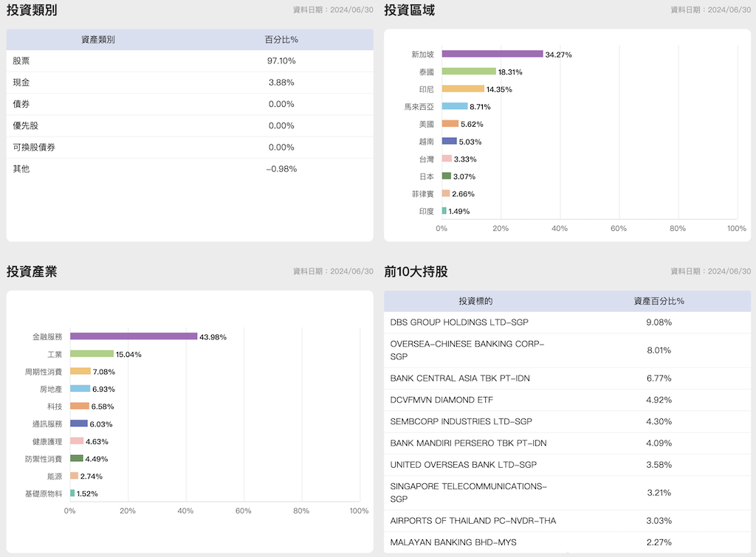Click the 前10大持股 section heading
This screenshot has height=557, width=756.
coord(416,271)
